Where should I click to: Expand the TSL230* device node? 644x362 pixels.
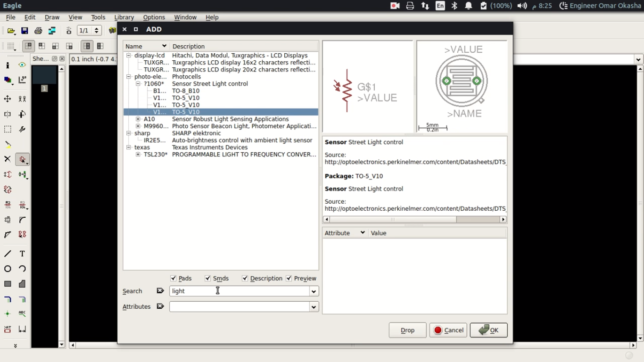tap(138, 154)
